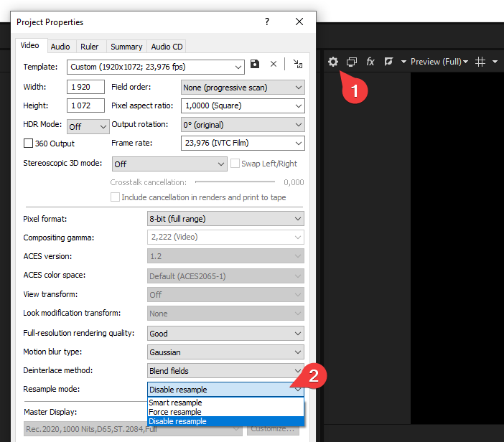Click the dialog Help question mark

point(267,22)
